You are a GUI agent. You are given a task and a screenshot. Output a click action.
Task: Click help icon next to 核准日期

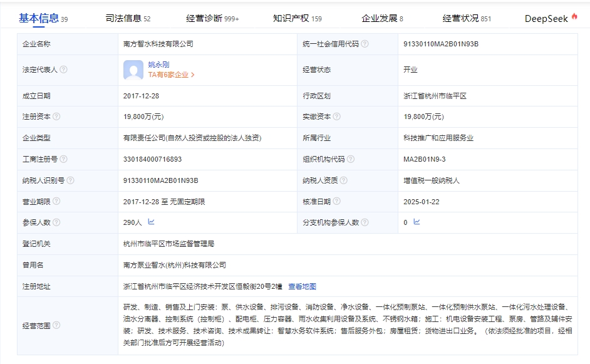point(337,201)
